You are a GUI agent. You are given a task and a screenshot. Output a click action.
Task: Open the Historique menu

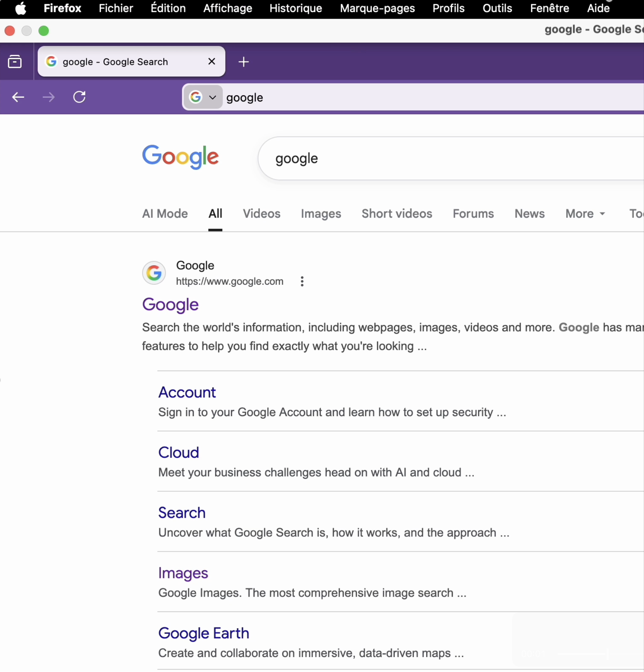pos(295,8)
